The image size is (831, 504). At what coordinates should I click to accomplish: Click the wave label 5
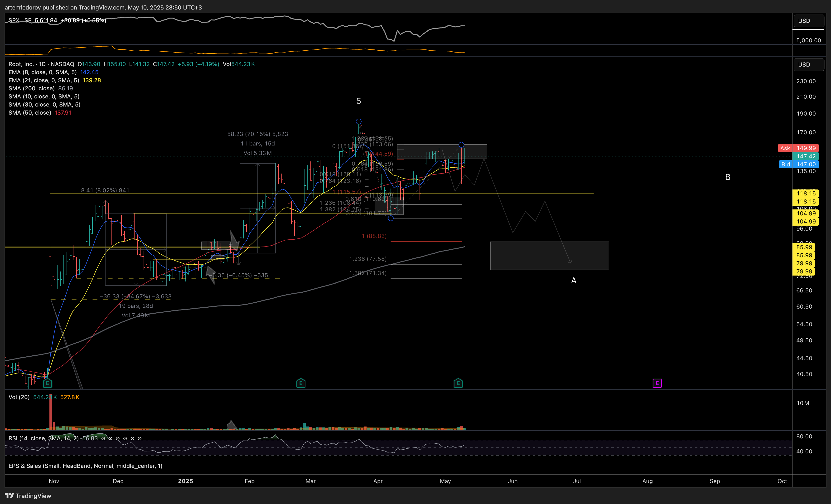(x=358, y=101)
